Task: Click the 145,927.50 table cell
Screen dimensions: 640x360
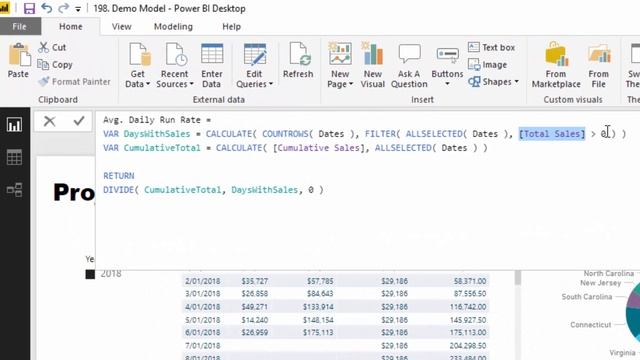Action: [x=468, y=320]
